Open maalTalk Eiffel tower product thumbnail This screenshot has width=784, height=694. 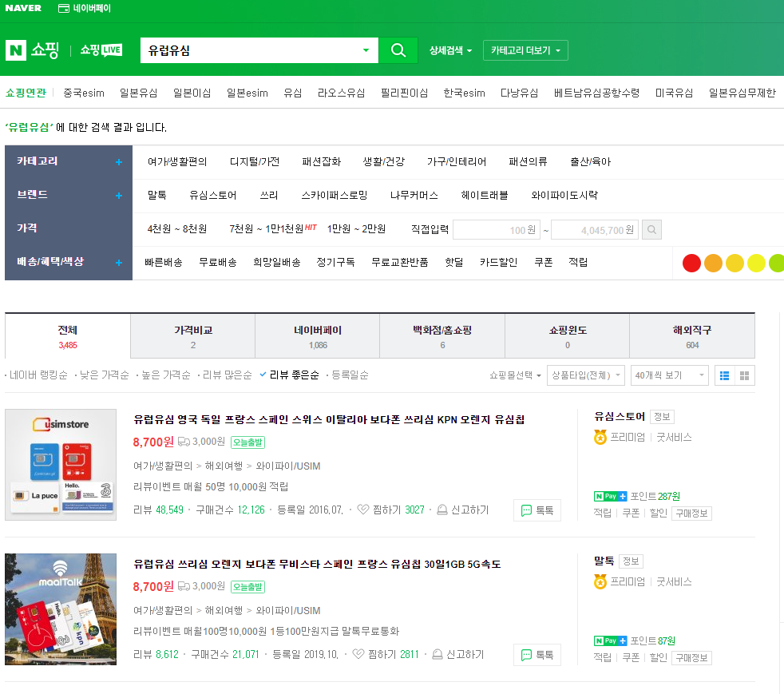pyautogui.click(x=61, y=609)
